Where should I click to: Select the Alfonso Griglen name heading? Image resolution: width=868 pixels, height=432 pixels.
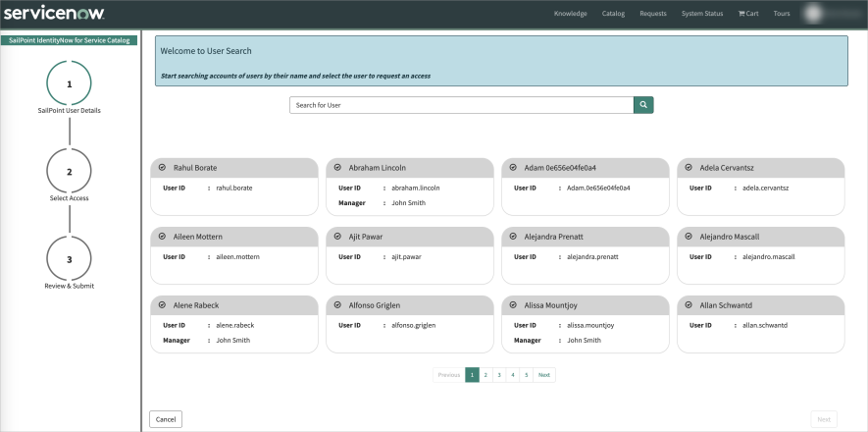tap(375, 305)
